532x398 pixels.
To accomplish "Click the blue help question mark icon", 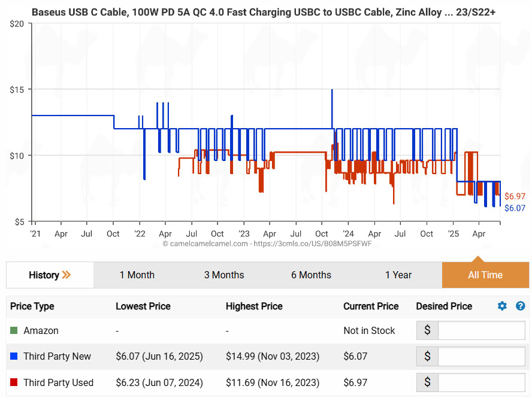I will 520,306.
